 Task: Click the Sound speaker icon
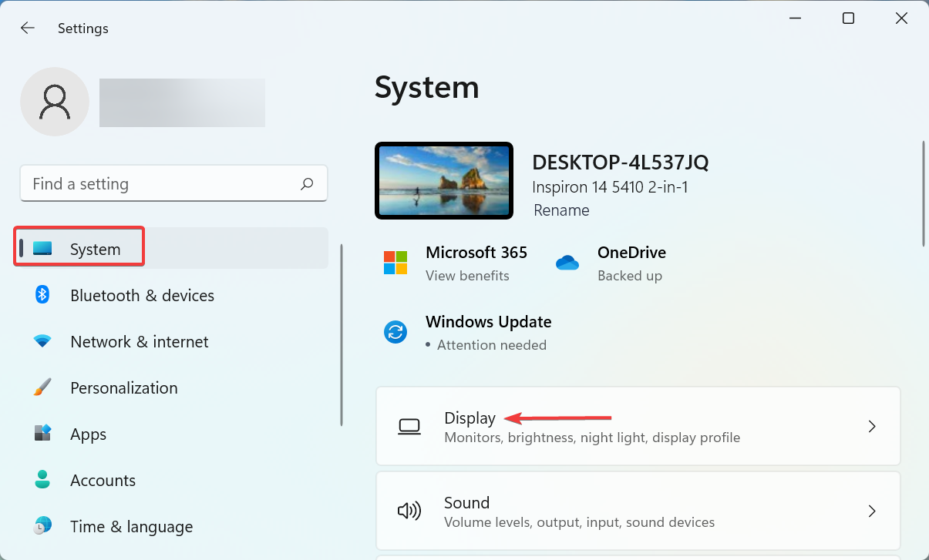pos(409,511)
